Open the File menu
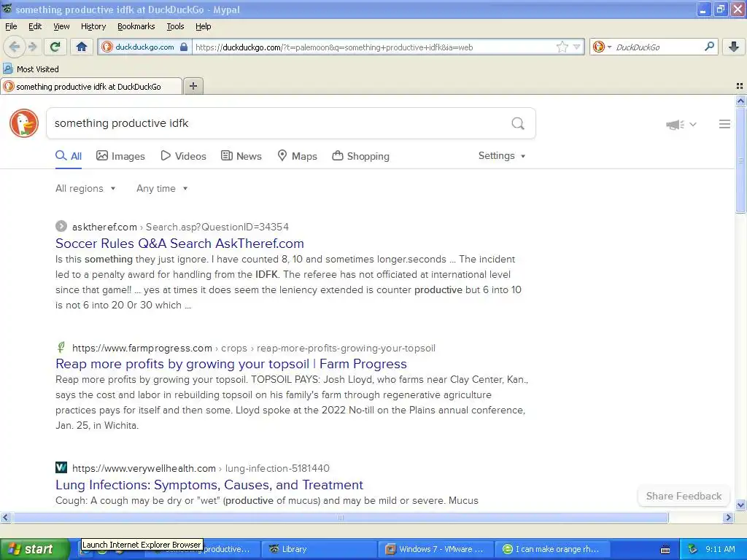 click(11, 26)
